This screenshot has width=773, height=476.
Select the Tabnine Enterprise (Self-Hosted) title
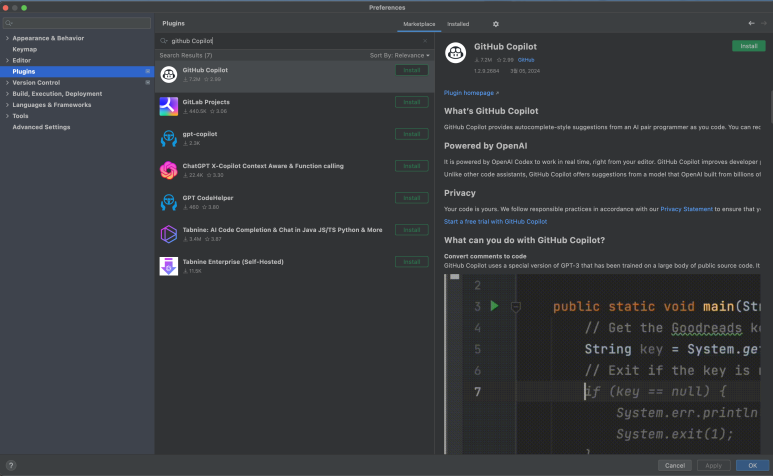coord(233,262)
